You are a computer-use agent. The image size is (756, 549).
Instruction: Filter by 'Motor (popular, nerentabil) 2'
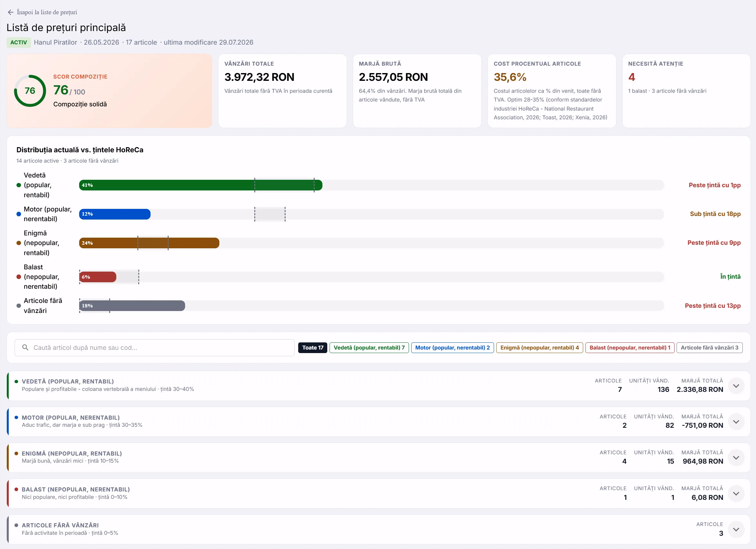tap(452, 348)
